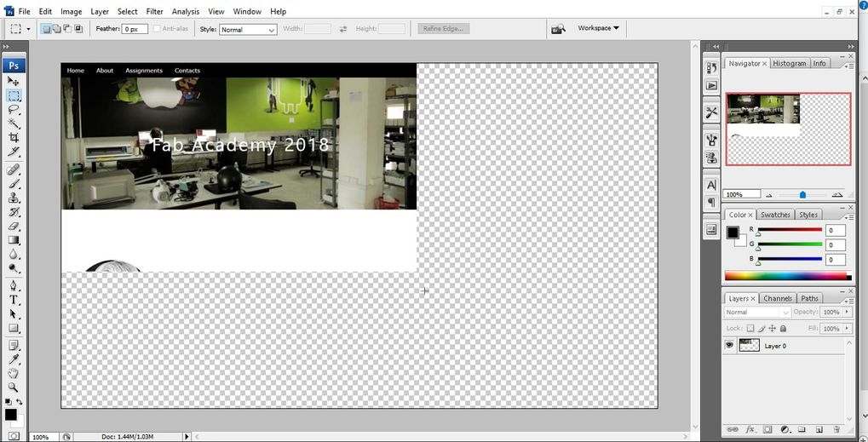Open the History panel icon
The image size is (868, 442).
pos(712,67)
